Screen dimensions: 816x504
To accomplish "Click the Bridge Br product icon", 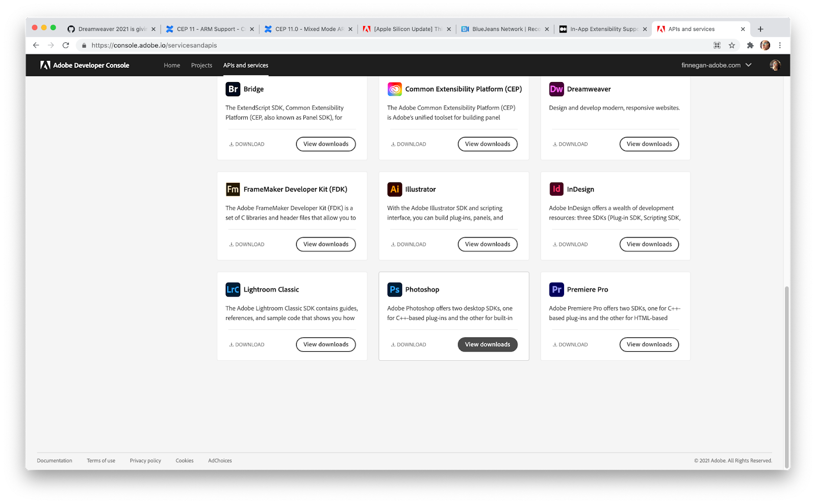I will [x=233, y=89].
